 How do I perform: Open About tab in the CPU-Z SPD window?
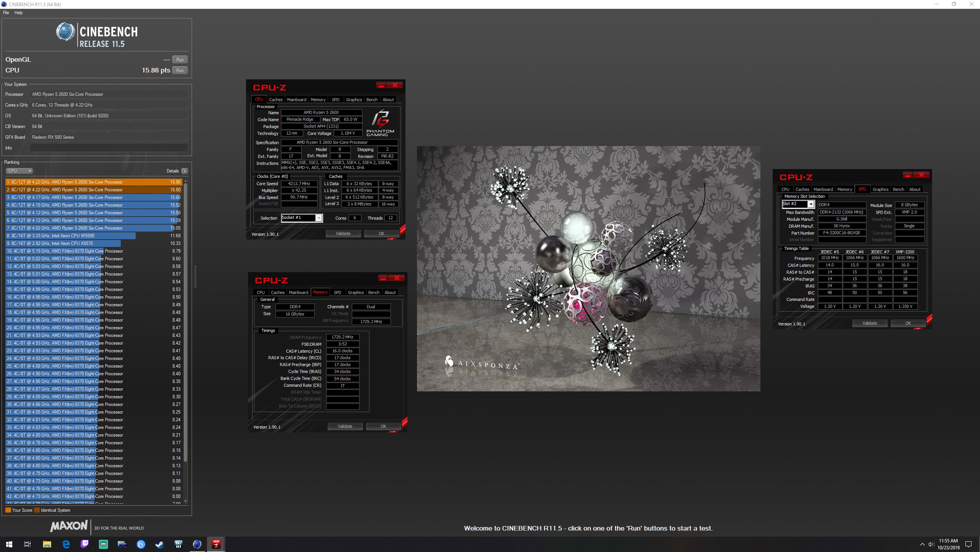click(914, 189)
